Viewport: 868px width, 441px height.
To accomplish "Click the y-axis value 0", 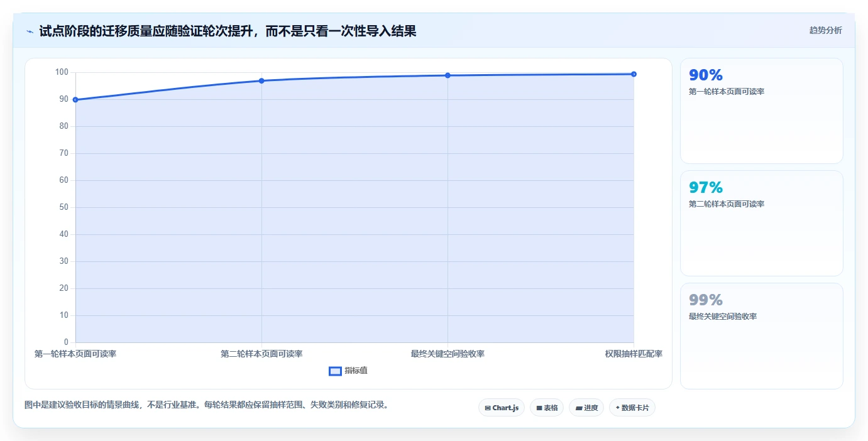I will pyautogui.click(x=65, y=342).
